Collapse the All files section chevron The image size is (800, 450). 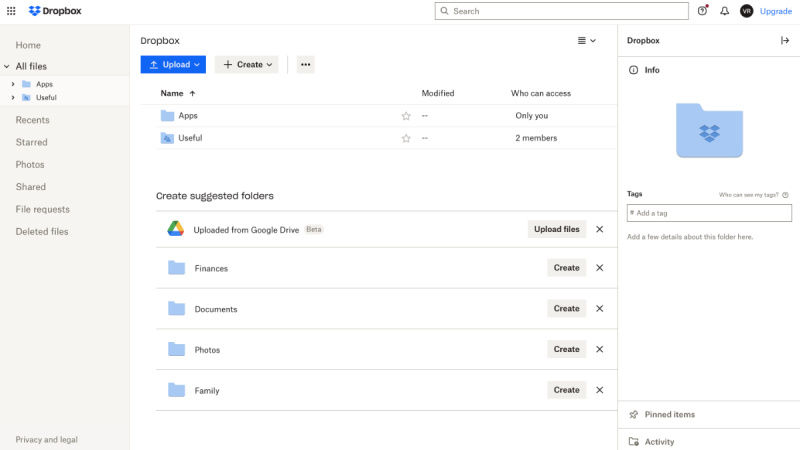(7, 66)
